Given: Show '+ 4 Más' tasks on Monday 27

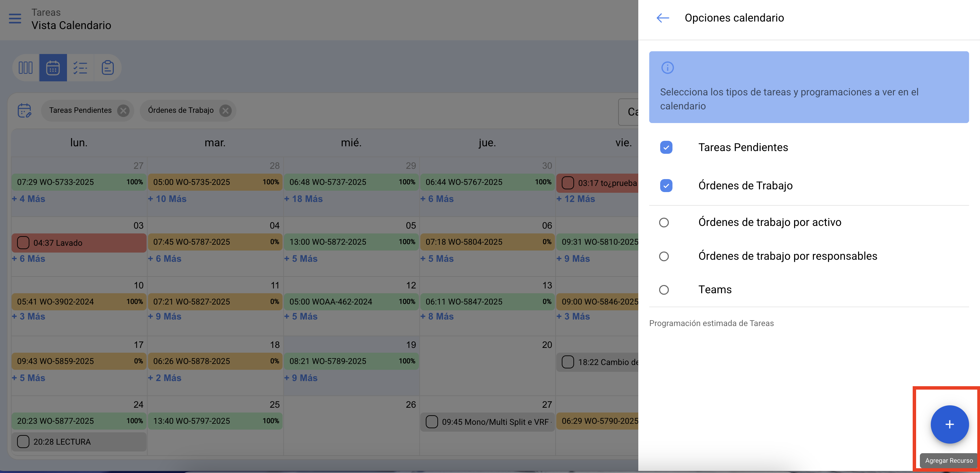Looking at the screenshot, I should coord(29,199).
